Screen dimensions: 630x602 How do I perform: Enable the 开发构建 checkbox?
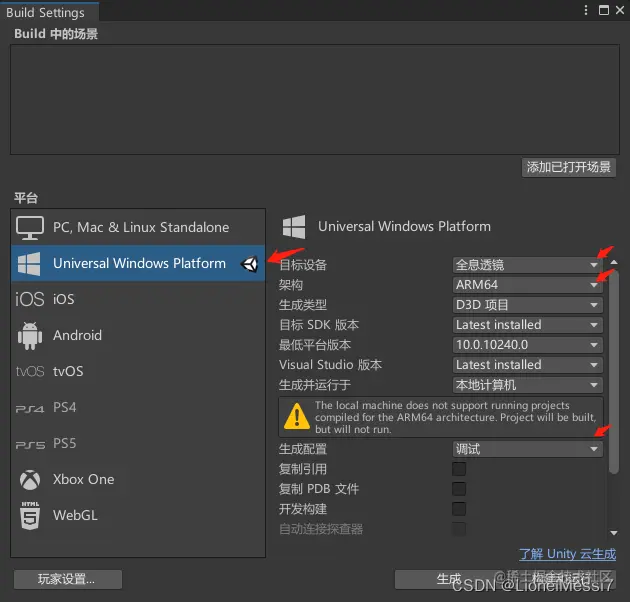pyautogui.click(x=459, y=509)
